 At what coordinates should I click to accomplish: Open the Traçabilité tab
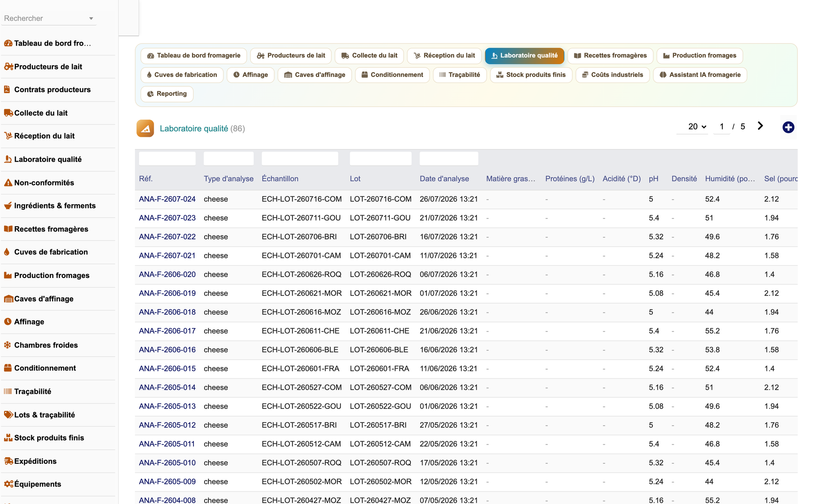pos(459,75)
